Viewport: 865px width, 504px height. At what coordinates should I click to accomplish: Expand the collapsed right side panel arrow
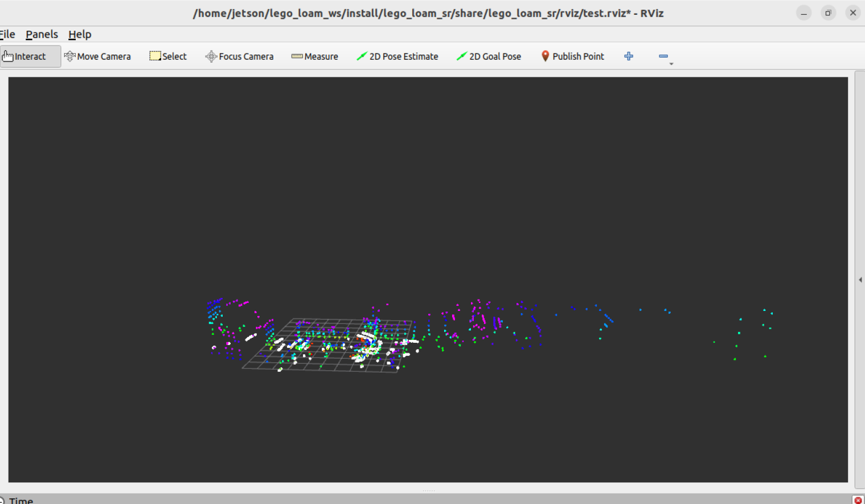point(860,280)
